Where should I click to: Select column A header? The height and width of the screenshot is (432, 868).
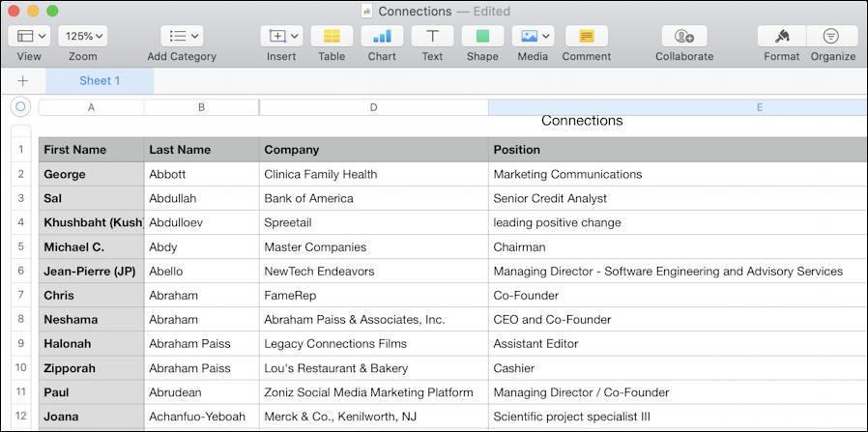tap(91, 107)
